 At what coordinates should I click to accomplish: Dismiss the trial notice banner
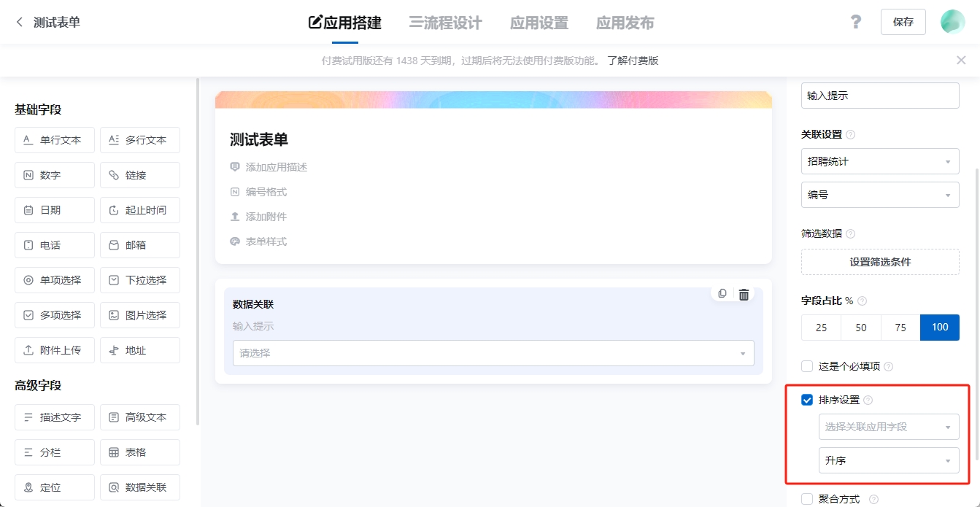pos(961,61)
